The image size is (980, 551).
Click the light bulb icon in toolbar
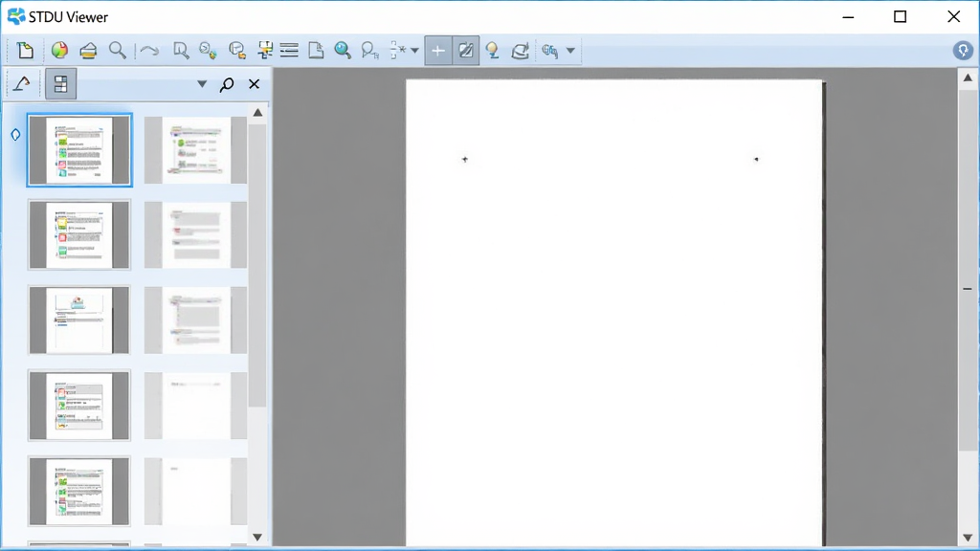coord(493,51)
